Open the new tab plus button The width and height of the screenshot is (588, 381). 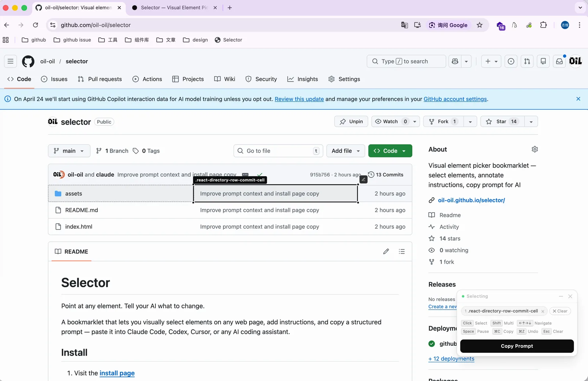click(230, 8)
